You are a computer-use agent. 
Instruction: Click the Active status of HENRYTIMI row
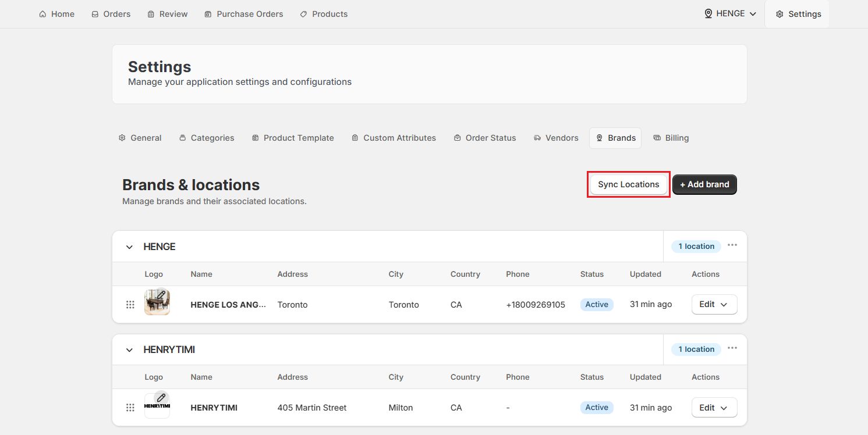pos(597,408)
